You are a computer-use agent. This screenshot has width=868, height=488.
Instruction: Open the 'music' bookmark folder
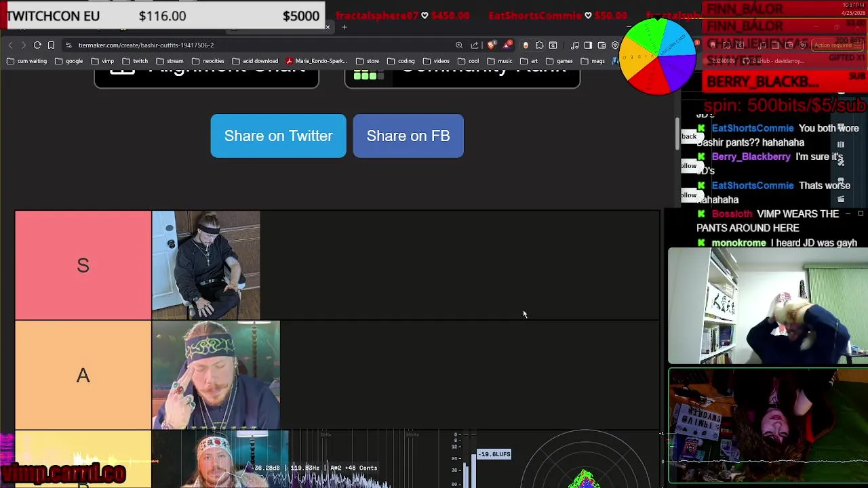500,61
